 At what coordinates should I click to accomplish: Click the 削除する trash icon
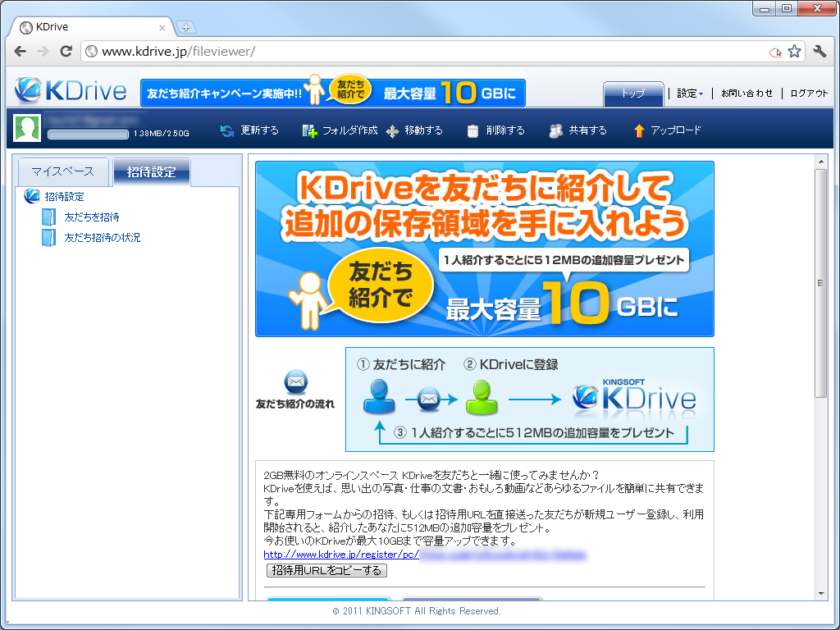pyautogui.click(x=473, y=129)
